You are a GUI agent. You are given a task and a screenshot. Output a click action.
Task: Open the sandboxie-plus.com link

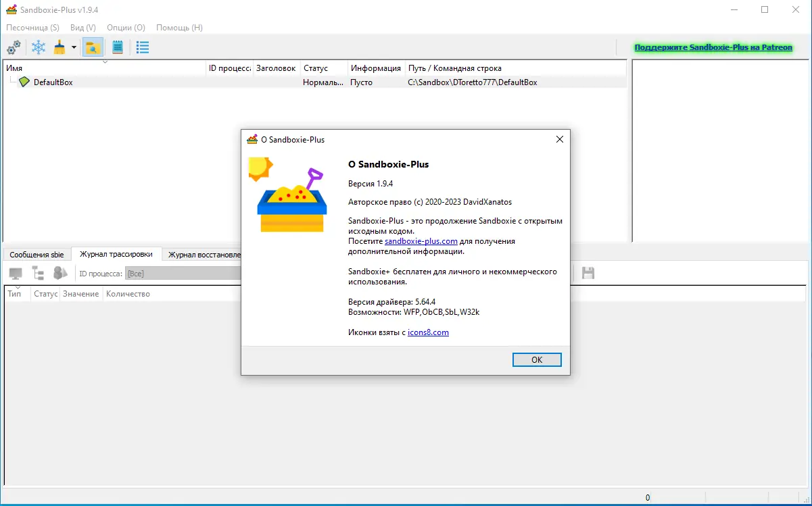pos(421,241)
